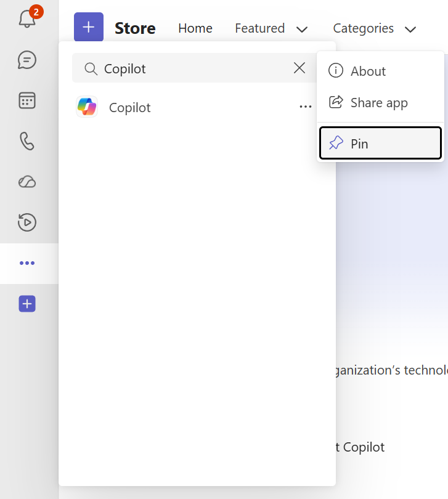Clear the Copilot search text

(299, 68)
